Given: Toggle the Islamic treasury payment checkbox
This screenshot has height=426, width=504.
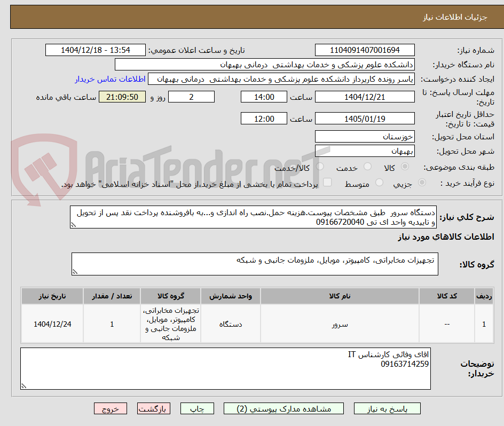Looking at the screenshot, I should point(327,182).
